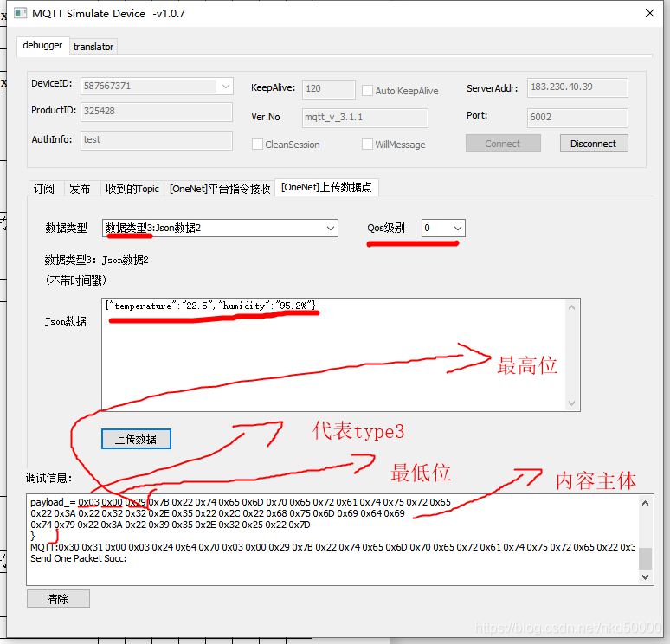The image size is (670, 644).
Task: Click the 'Send One Packet Succ:' log line
Action: point(79,558)
